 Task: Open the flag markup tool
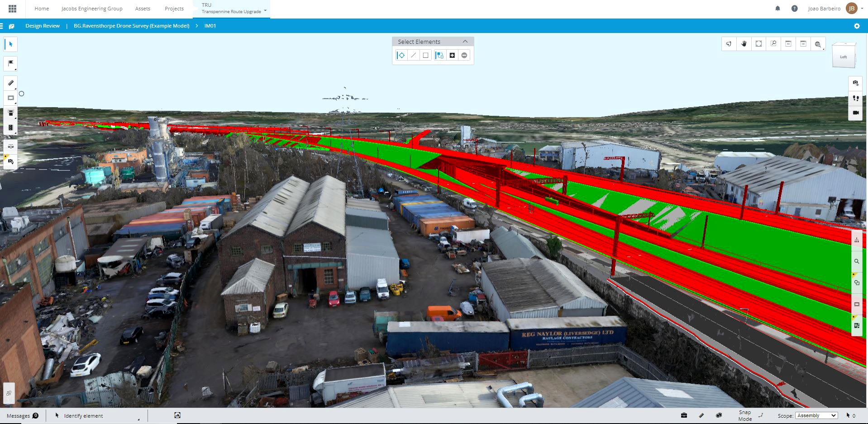click(x=11, y=63)
